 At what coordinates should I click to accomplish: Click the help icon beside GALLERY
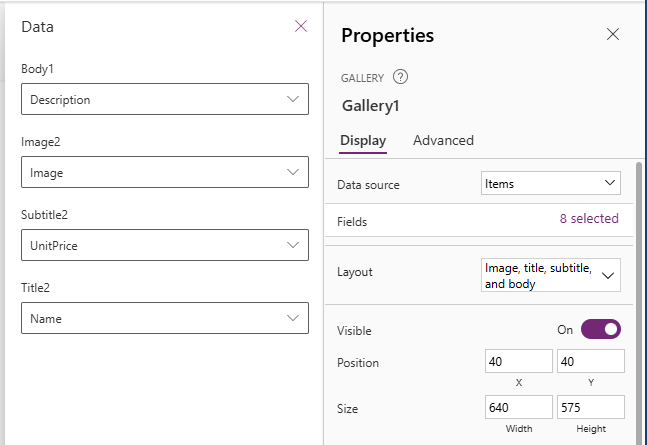point(401,77)
